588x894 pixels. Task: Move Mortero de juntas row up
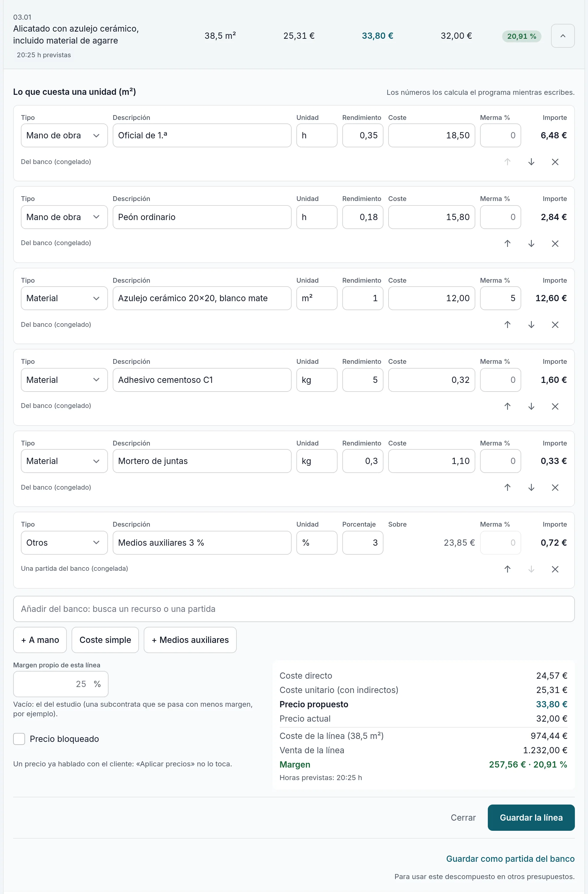pos(507,487)
